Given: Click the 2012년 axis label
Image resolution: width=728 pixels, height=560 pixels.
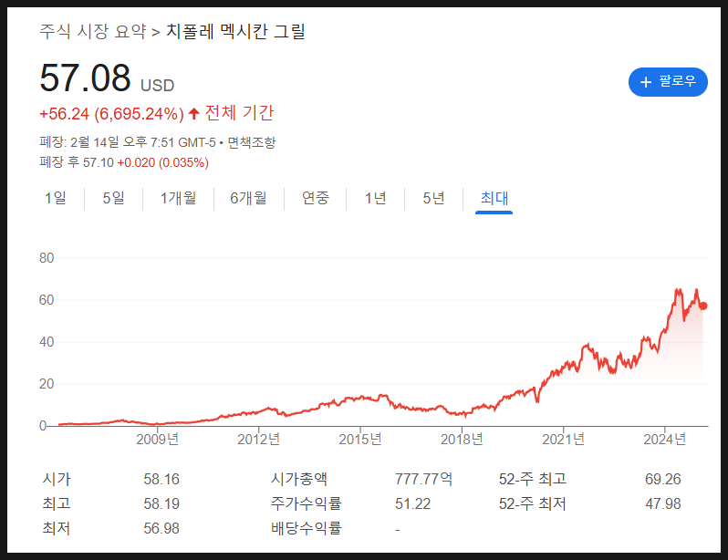Looking at the screenshot, I should click(x=258, y=439).
